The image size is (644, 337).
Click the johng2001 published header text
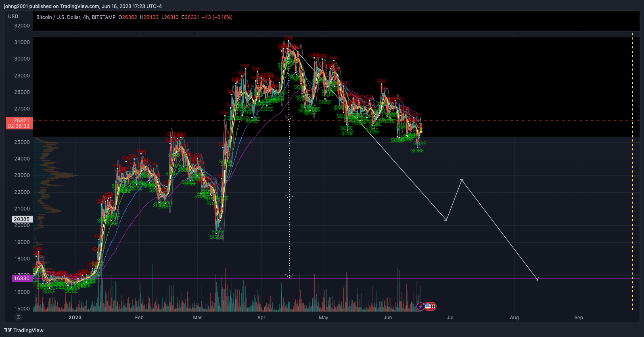click(x=83, y=6)
